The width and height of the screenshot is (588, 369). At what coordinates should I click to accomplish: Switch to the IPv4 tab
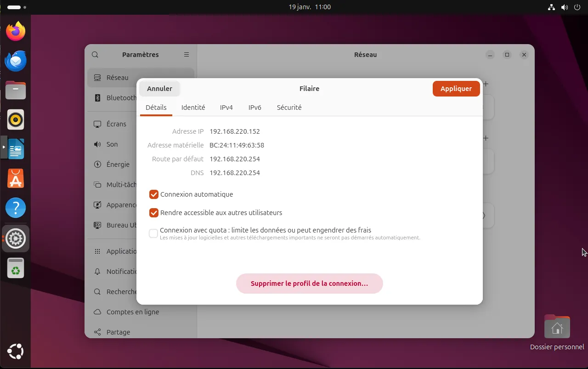[226, 108]
